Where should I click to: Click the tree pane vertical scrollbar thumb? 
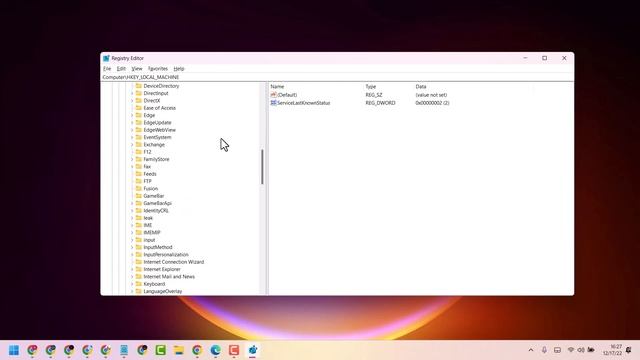click(262, 167)
